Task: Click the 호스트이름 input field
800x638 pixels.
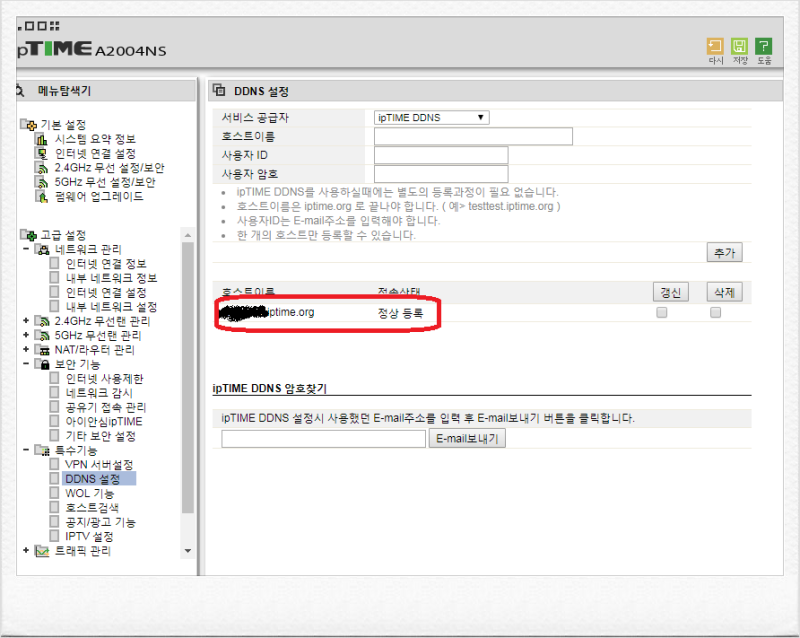Action: click(x=472, y=136)
